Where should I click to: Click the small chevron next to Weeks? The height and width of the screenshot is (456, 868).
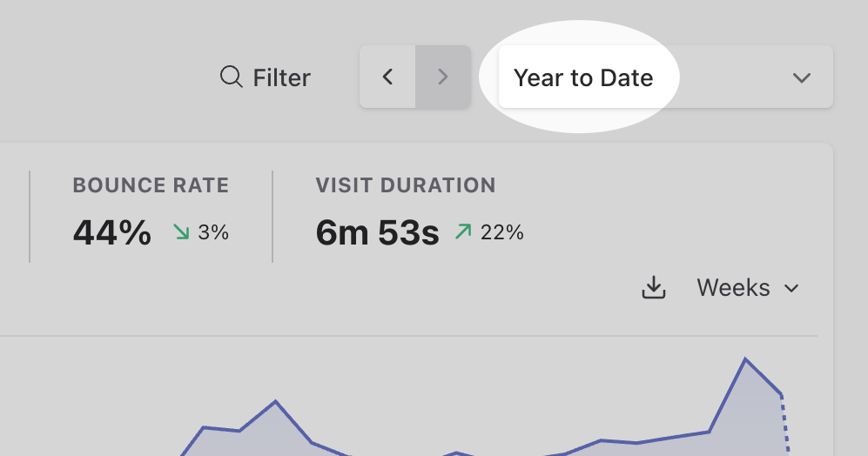click(x=791, y=288)
